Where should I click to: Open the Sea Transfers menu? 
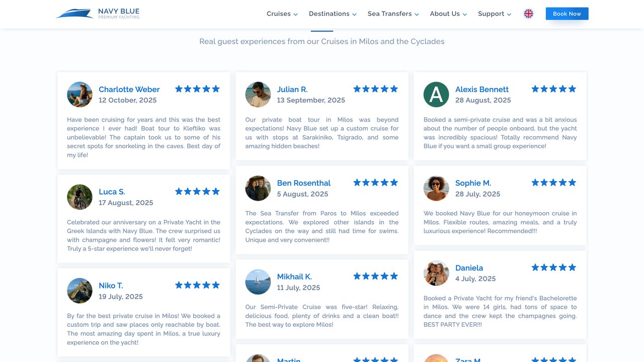coord(393,14)
